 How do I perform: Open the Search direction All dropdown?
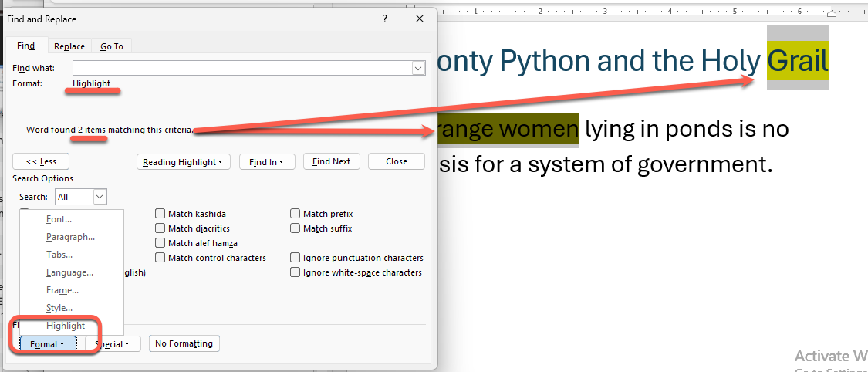click(100, 197)
